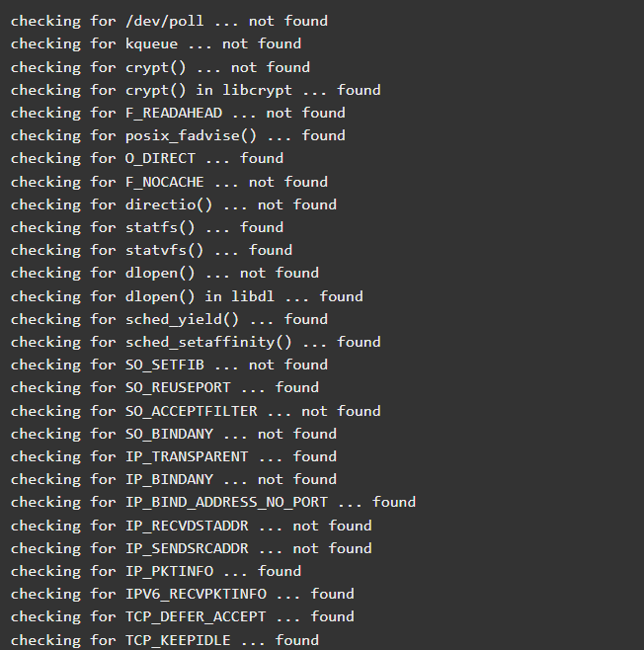
Task: Click the '/dev/poll ... not found' line
Action: 169,21
